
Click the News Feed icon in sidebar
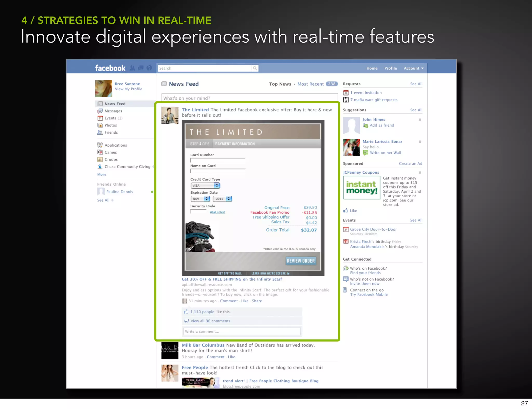[100, 104]
